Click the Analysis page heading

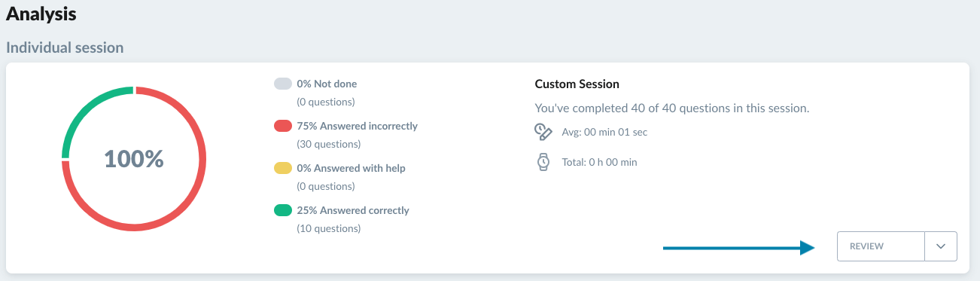pyautogui.click(x=41, y=13)
